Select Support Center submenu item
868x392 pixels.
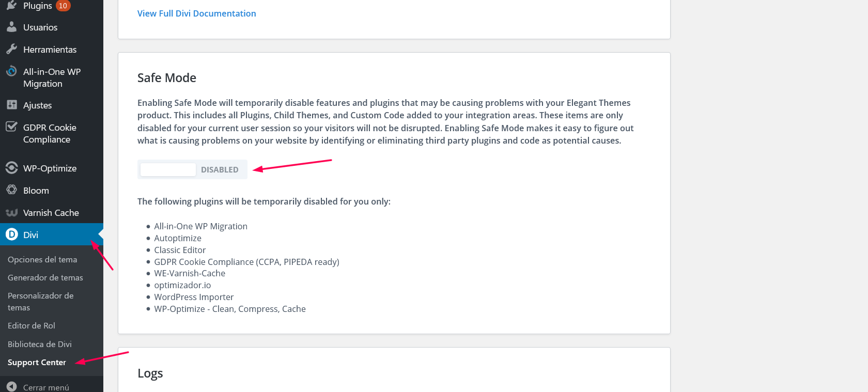pos(37,362)
